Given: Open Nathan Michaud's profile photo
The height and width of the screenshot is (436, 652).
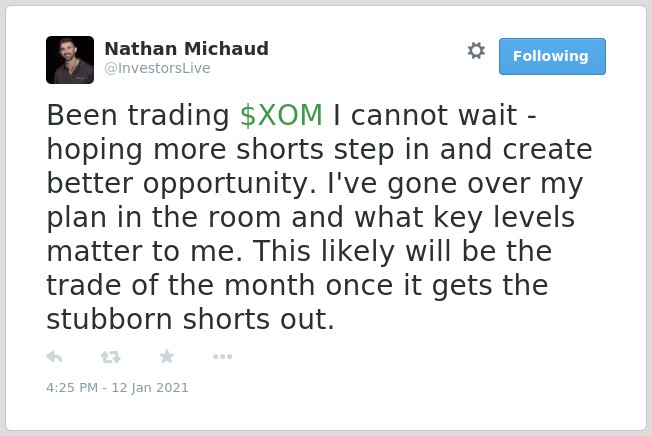Looking at the screenshot, I should [x=70, y=60].
